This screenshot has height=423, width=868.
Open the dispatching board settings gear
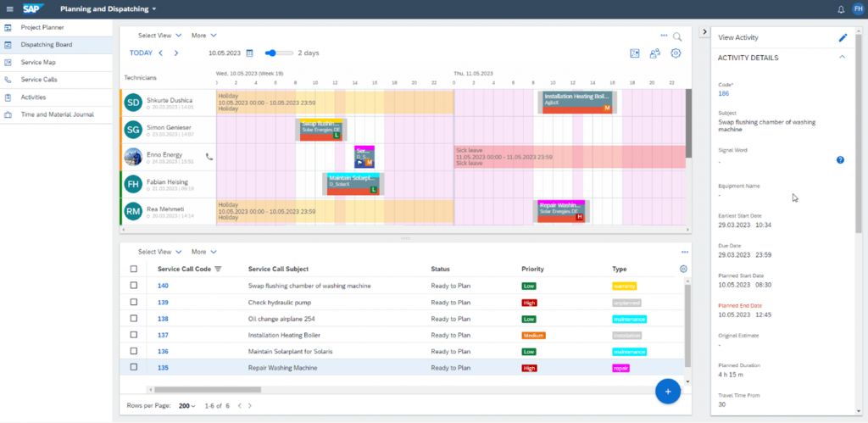click(x=676, y=53)
